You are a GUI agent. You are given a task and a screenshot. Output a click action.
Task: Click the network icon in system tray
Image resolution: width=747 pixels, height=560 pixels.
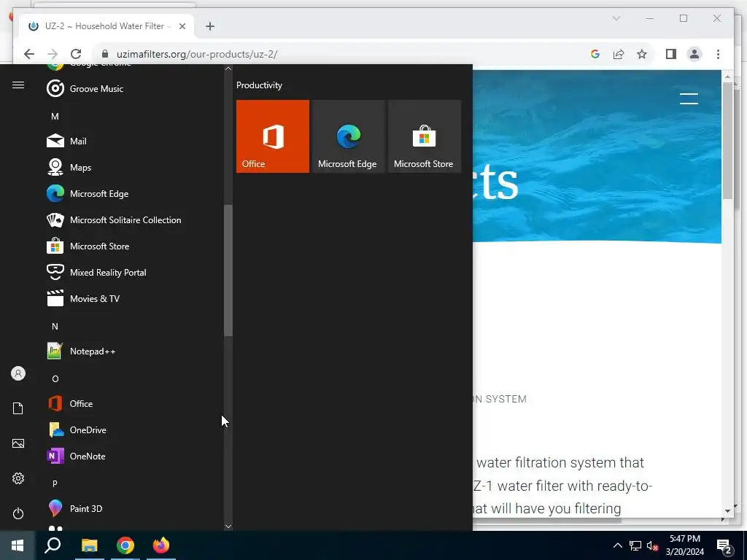[635, 545]
